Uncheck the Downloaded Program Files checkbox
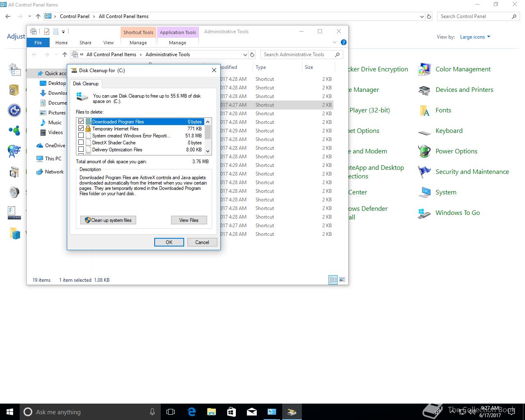525x420 pixels. tap(81, 121)
